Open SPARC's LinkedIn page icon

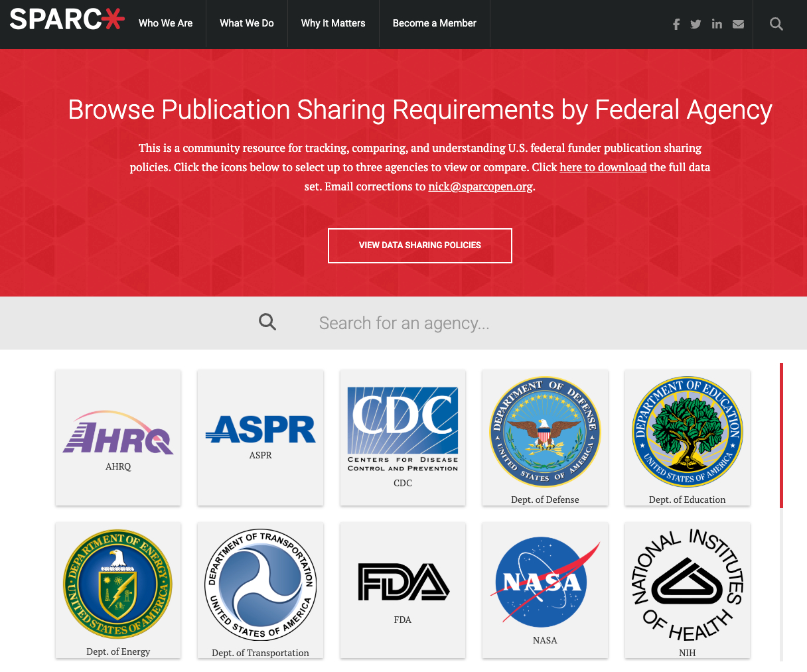(717, 25)
